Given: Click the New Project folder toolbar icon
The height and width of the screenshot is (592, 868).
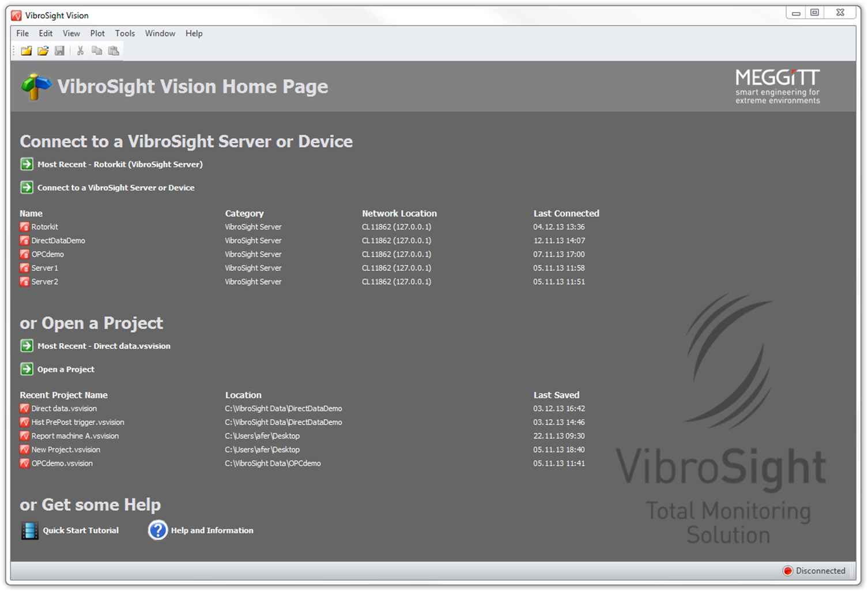Looking at the screenshot, I should coord(27,51).
